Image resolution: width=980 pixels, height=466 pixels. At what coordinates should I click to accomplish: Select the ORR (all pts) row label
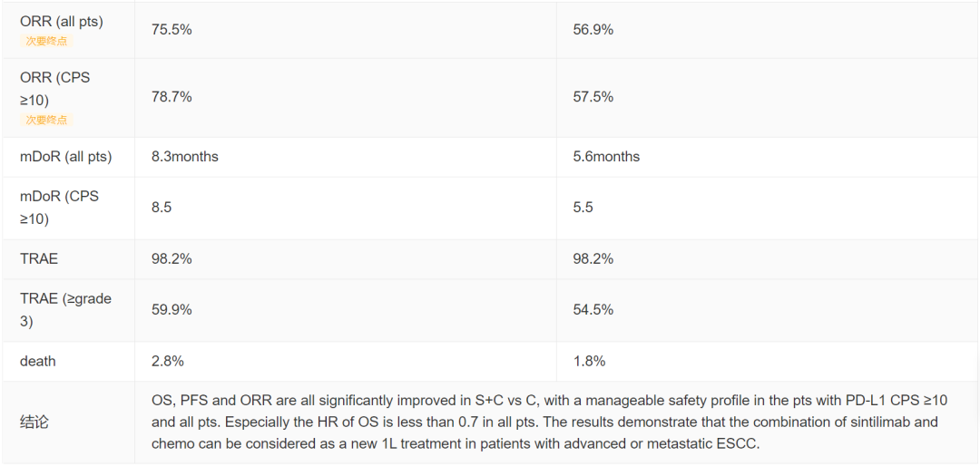pos(62,21)
